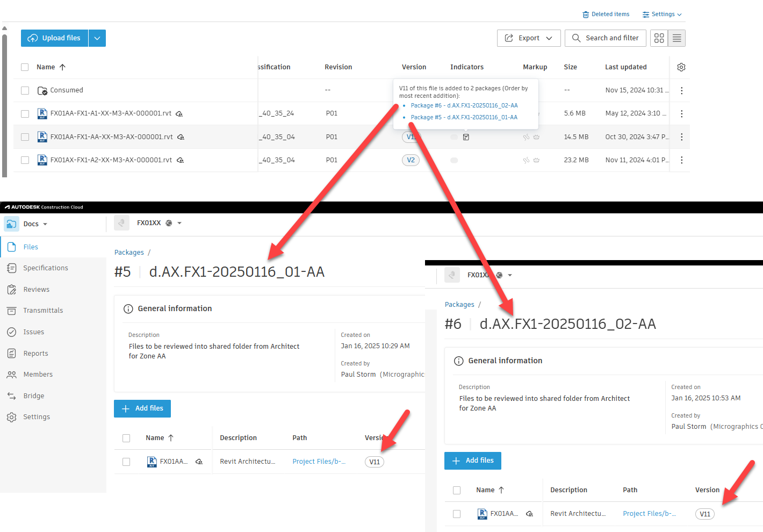
Task: Click the Reports sidebar icon
Action: pyautogui.click(x=12, y=354)
